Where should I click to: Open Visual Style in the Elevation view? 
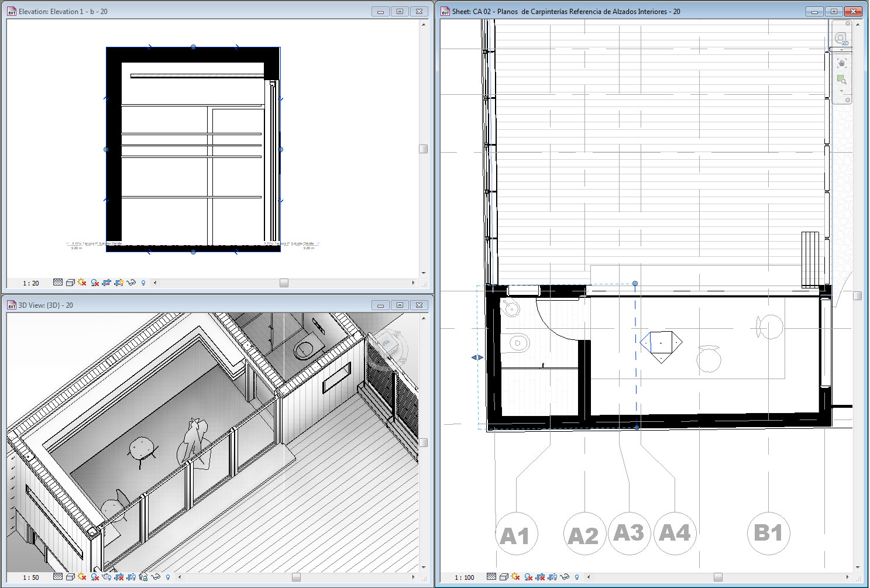[70, 283]
